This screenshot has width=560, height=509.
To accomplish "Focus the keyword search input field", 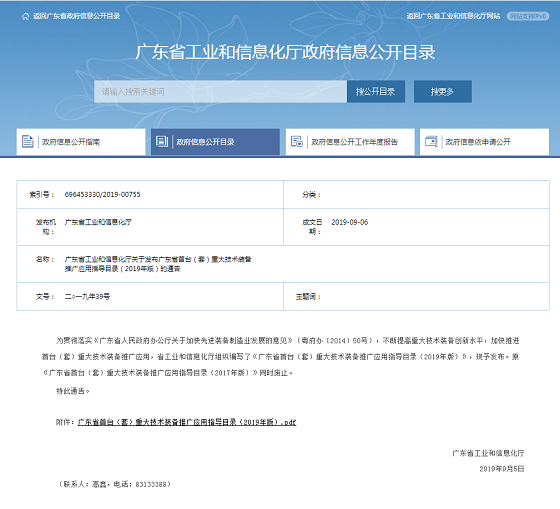I will 220,92.
